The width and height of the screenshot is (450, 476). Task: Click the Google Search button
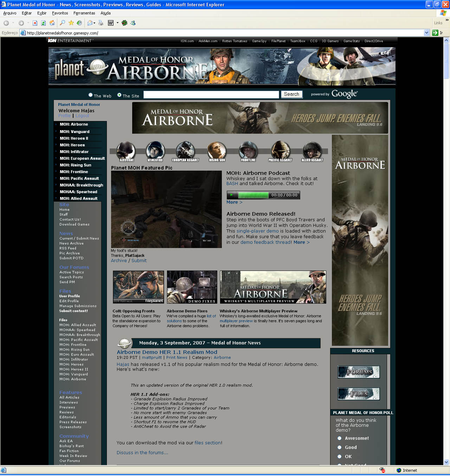click(291, 94)
